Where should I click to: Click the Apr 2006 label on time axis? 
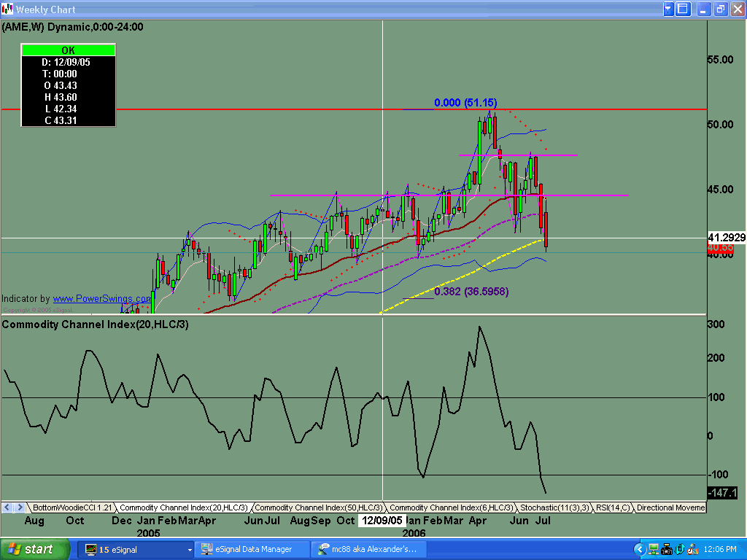coord(477,521)
